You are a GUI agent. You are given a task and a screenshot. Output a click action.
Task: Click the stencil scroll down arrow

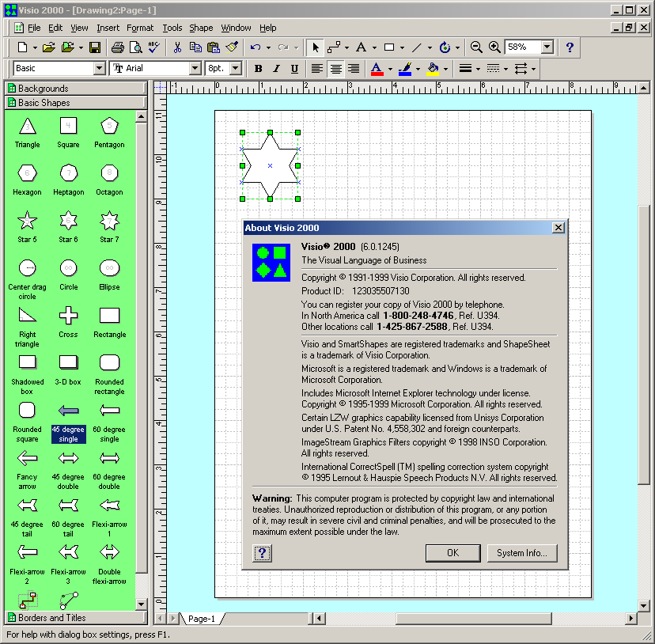(x=141, y=604)
